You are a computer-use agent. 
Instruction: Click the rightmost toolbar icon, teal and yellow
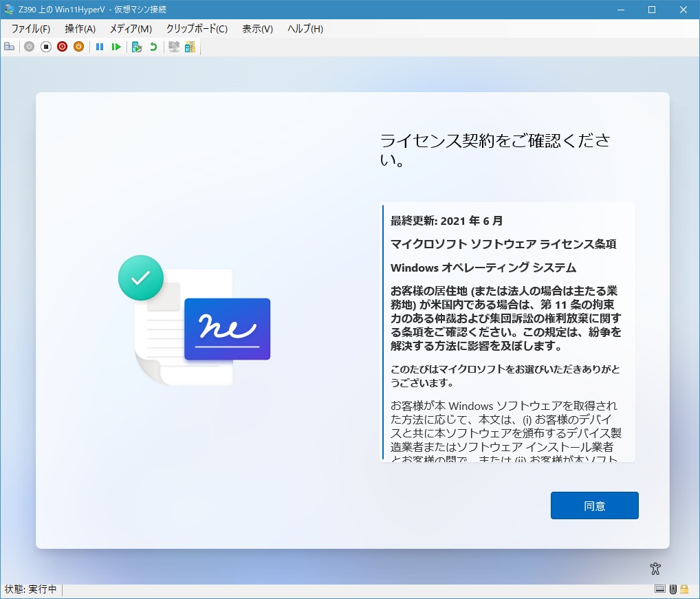[190, 46]
